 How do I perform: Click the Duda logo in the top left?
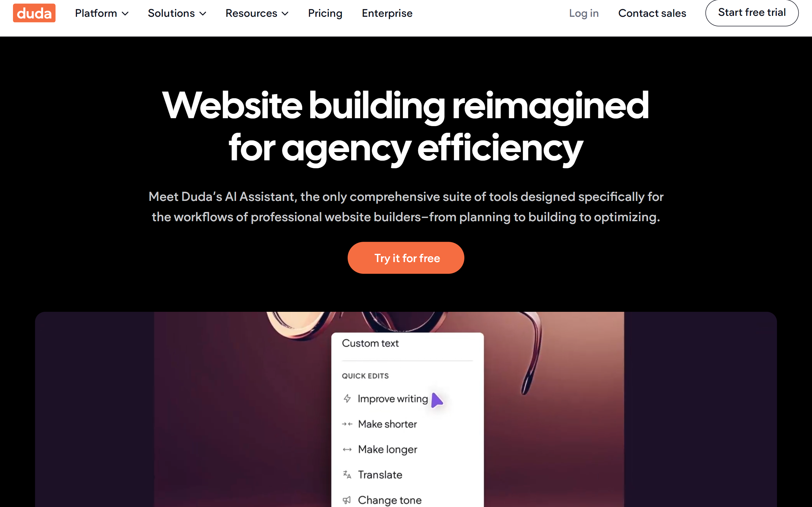[34, 13]
